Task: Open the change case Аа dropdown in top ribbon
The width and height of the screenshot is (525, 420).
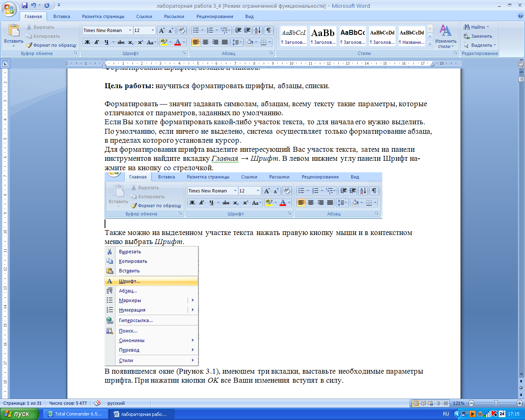Action: pos(151,42)
